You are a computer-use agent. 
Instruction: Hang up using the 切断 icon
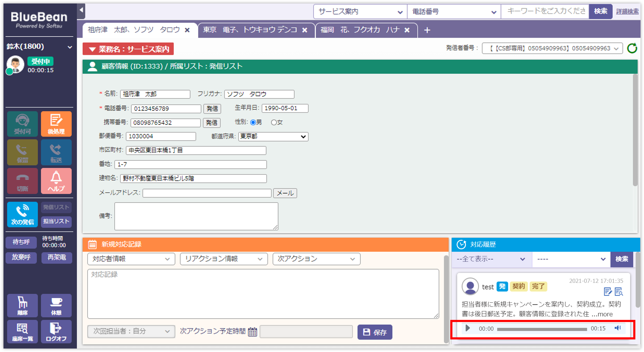click(x=22, y=181)
